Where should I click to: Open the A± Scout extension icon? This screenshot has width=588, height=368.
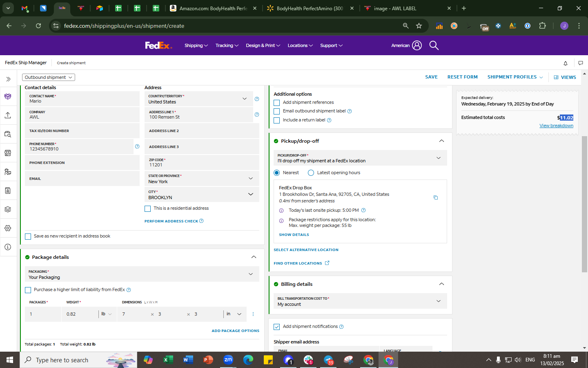click(512, 26)
